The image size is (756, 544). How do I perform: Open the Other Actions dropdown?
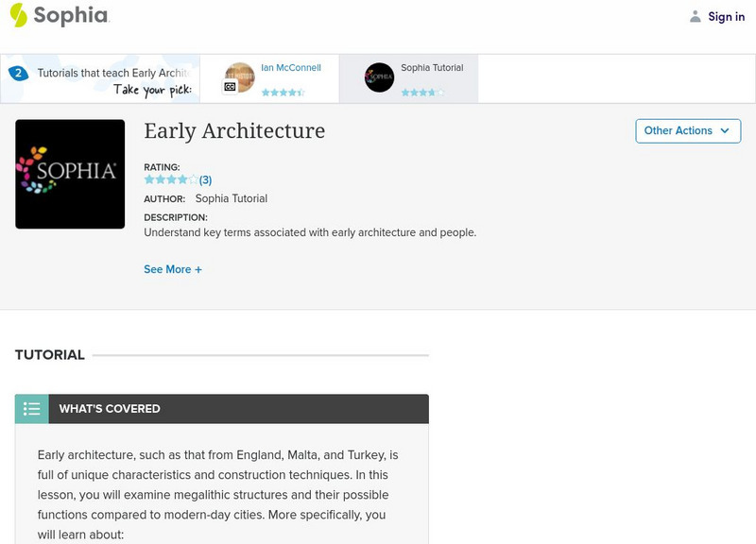(687, 131)
